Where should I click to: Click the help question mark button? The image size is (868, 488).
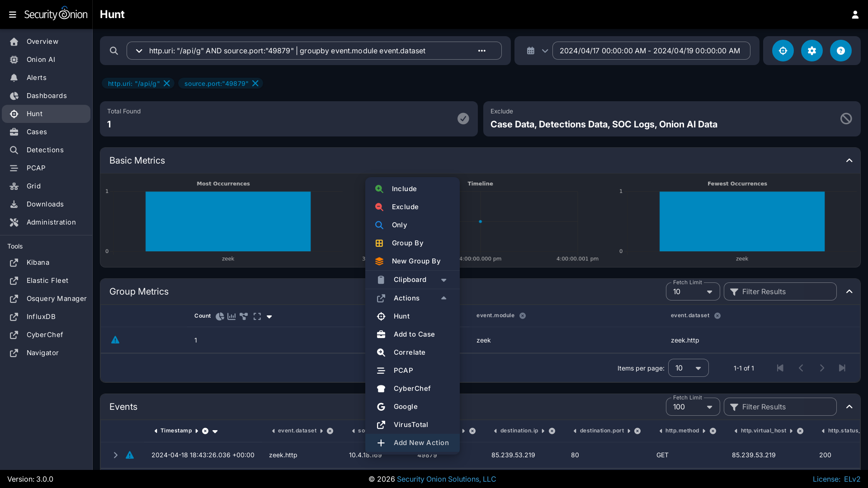point(840,51)
